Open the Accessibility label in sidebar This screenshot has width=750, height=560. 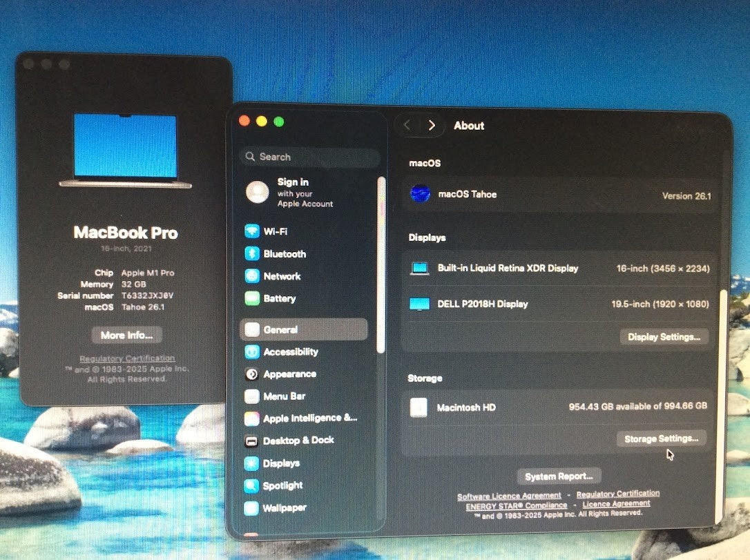pos(291,352)
